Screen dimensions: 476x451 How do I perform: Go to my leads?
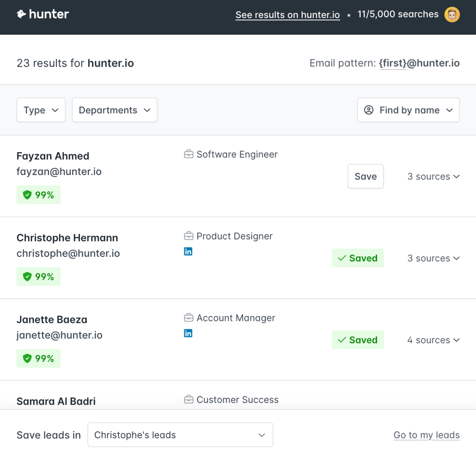coord(427,435)
